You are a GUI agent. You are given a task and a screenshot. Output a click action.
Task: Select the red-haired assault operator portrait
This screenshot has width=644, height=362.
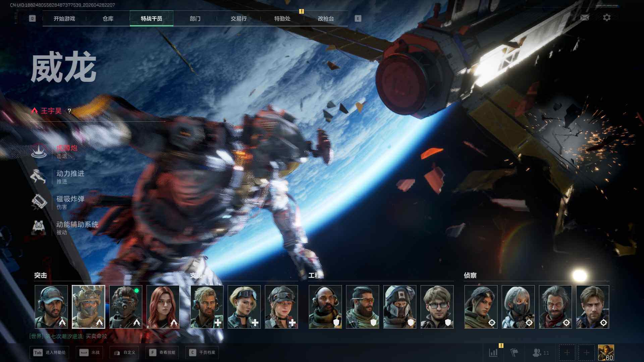point(163,307)
